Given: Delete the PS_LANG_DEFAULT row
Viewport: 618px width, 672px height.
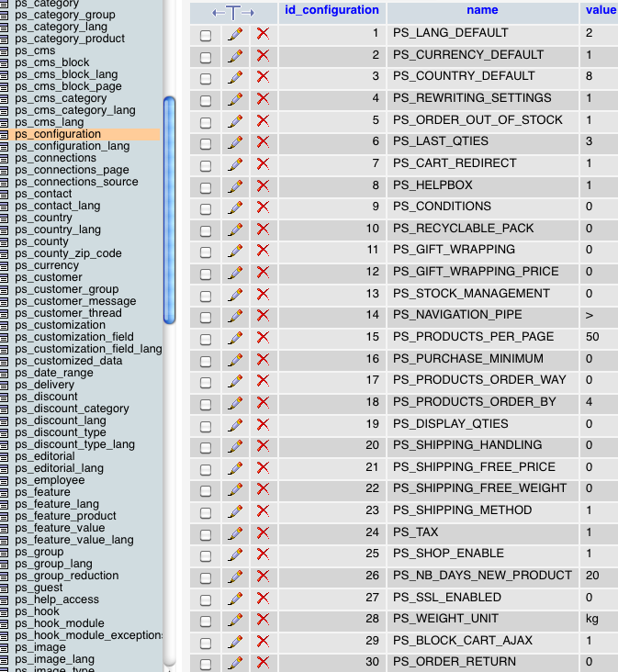Looking at the screenshot, I should (264, 34).
